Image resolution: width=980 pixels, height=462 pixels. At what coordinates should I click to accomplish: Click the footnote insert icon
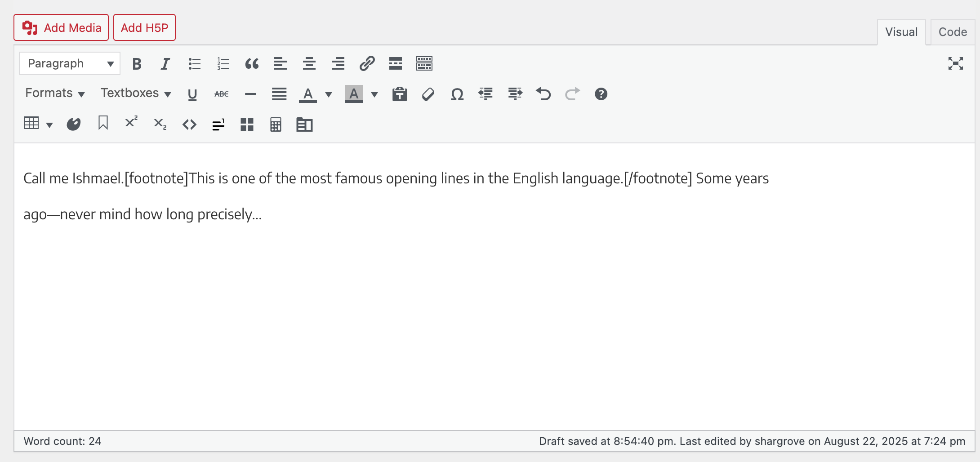pyautogui.click(x=218, y=124)
